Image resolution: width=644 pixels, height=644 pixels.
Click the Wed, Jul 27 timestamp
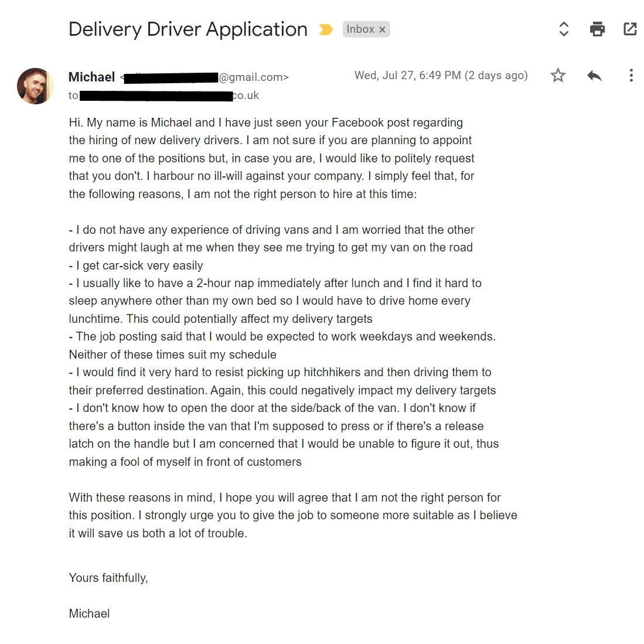[441, 76]
